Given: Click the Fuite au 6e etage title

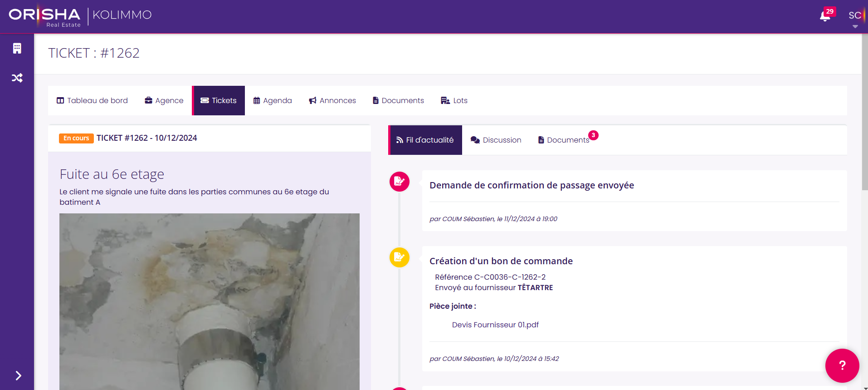Looking at the screenshot, I should coord(112,174).
